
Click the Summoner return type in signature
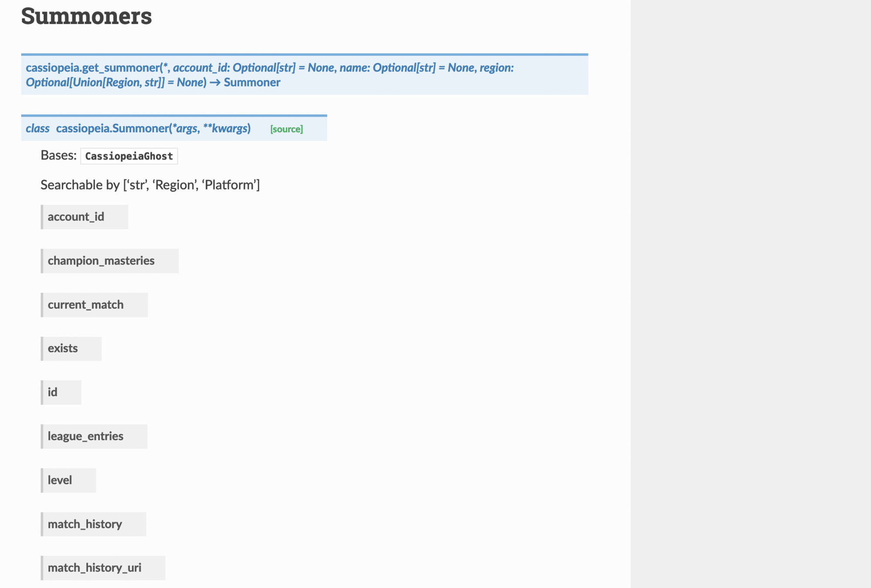click(252, 82)
